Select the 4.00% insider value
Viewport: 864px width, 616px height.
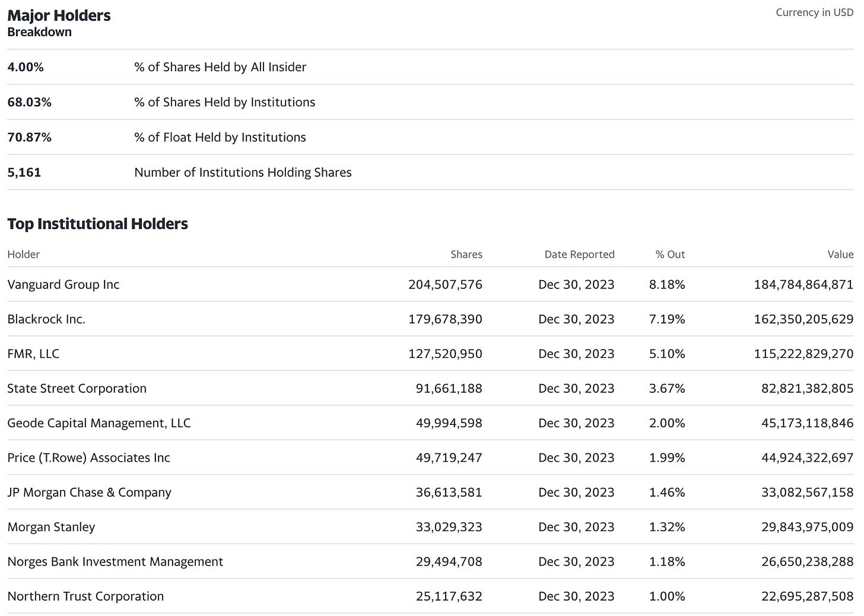[x=26, y=67]
